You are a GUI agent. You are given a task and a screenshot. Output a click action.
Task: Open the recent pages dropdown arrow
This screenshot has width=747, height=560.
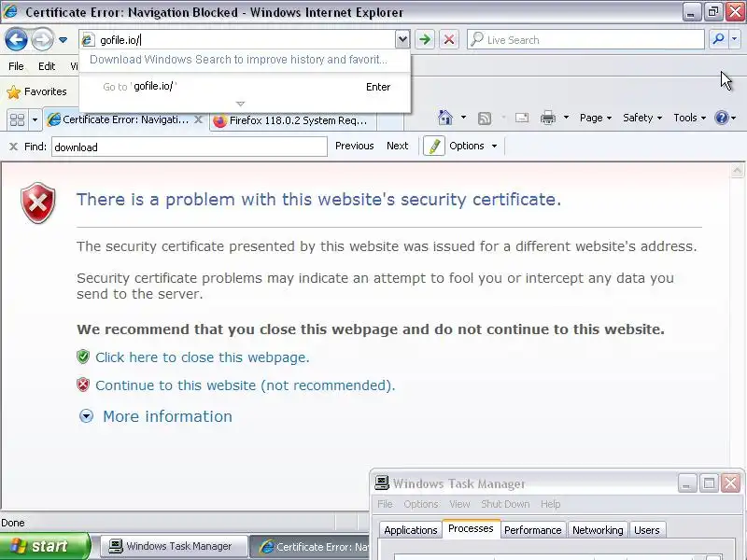63,40
